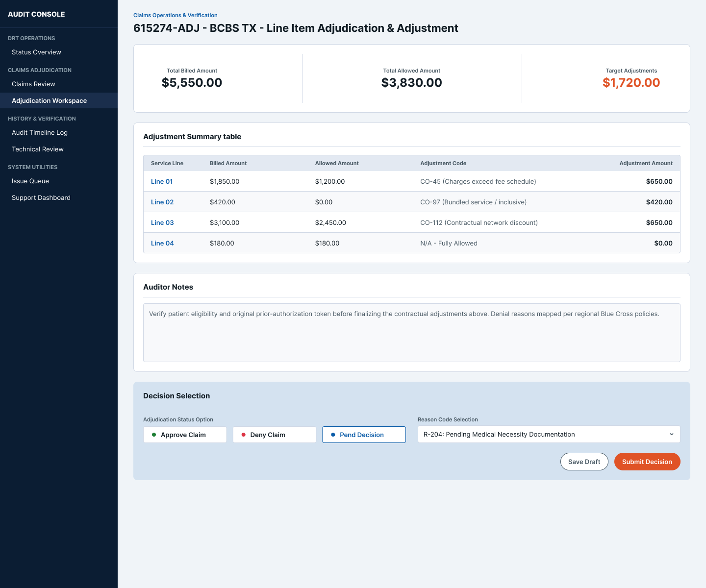706x588 pixels.
Task: Click the CO-97 bundled service code cell
Action: coord(474,202)
